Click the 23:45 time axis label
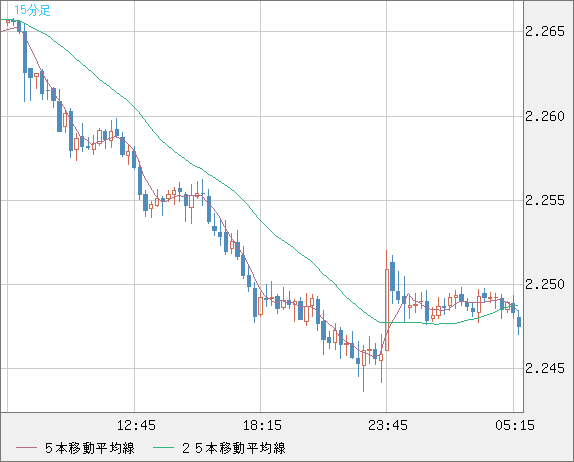 tap(388, 425)
